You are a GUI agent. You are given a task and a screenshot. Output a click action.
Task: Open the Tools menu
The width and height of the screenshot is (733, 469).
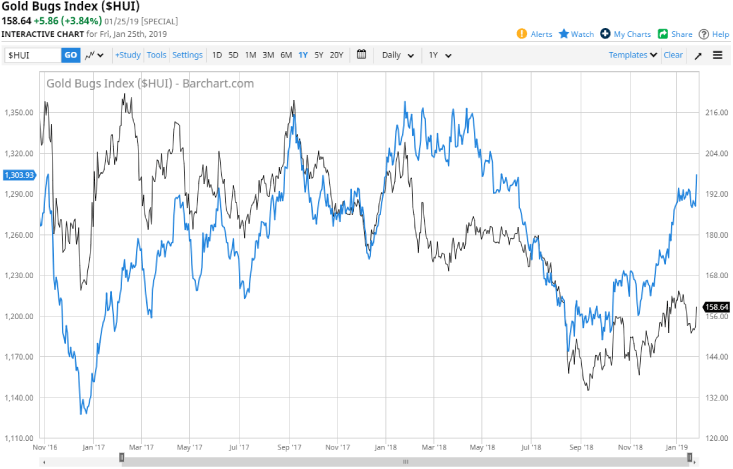157,55
